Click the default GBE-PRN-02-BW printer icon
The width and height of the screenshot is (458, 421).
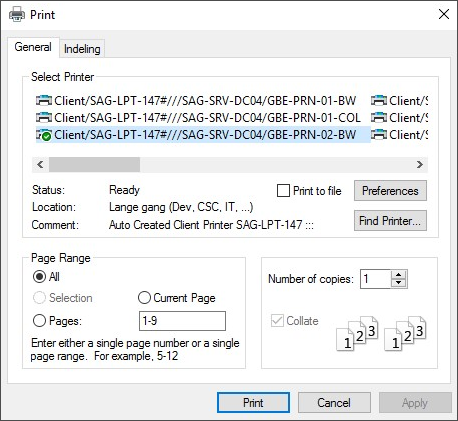click(44, 135)
